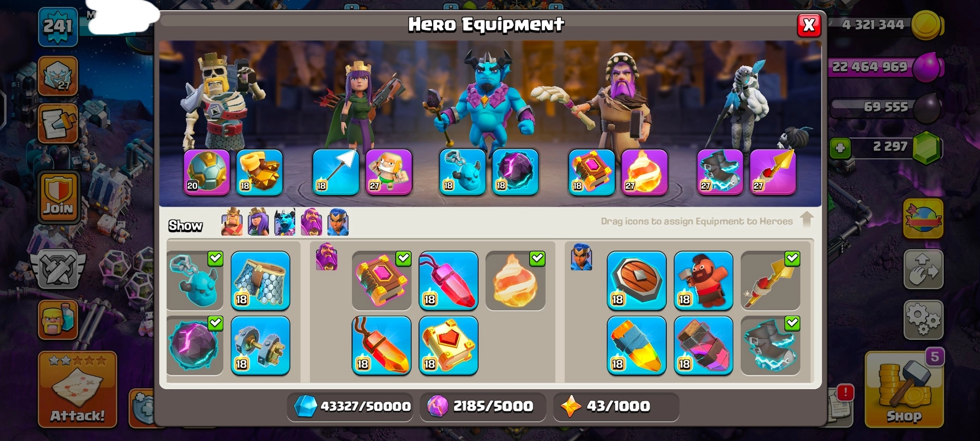Toggle the checked Rocket Spear equipment
The height and width of the screenshot is (441, 980).
(771, 281)
